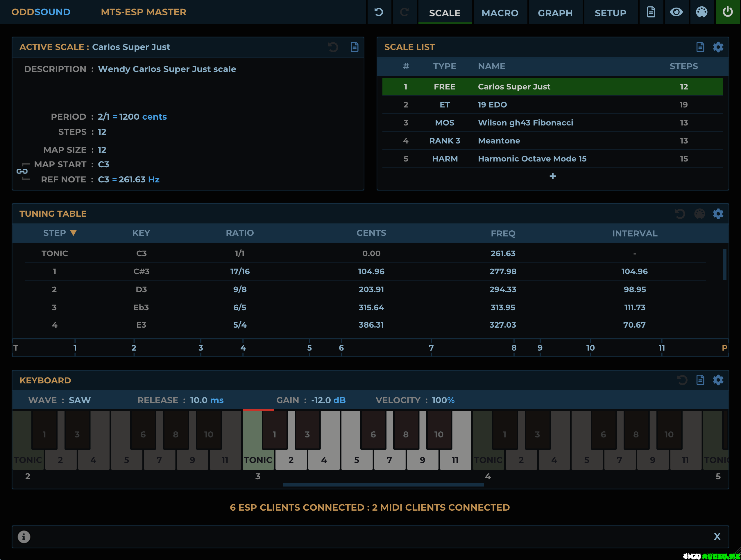Add new scale with plus button
This screenshot has height=560, width=741.
552,176
